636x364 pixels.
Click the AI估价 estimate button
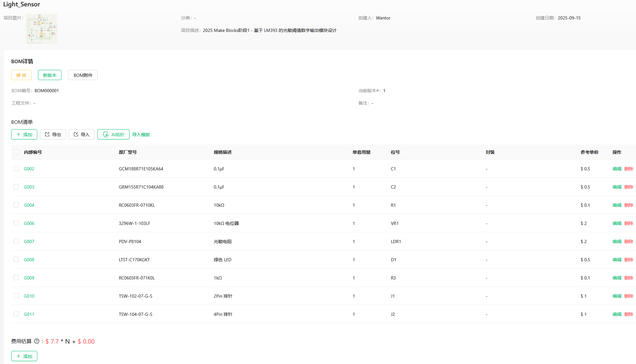[113, 135]
